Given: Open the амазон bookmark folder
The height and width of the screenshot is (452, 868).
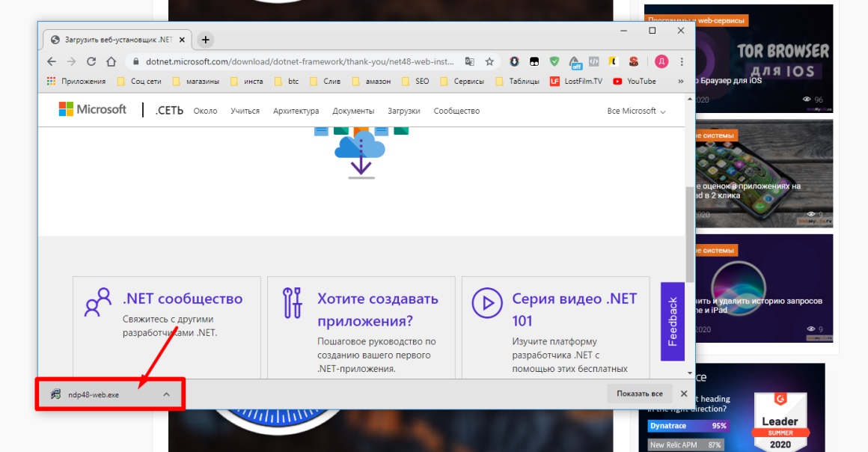Looking at the screenshot, I should click(x=371, y=82).
